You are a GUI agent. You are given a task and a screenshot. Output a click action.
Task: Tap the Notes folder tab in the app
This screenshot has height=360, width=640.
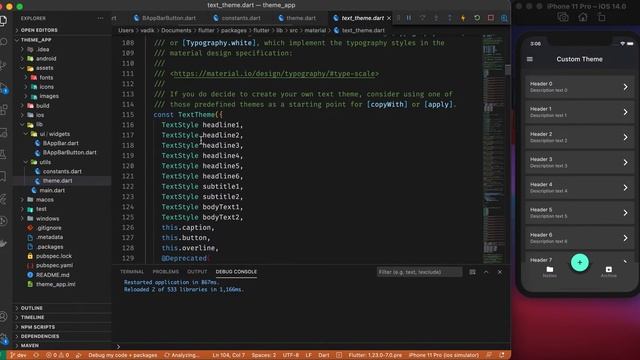point(549,271)
